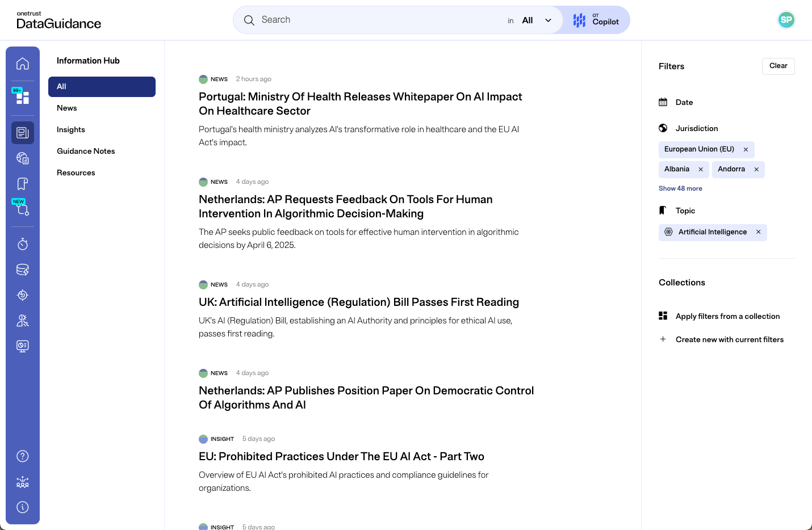This screenshot has height=530, width=812.
Task: Remove the Artificial Intelligence topic filter
Action: [758, 232]
